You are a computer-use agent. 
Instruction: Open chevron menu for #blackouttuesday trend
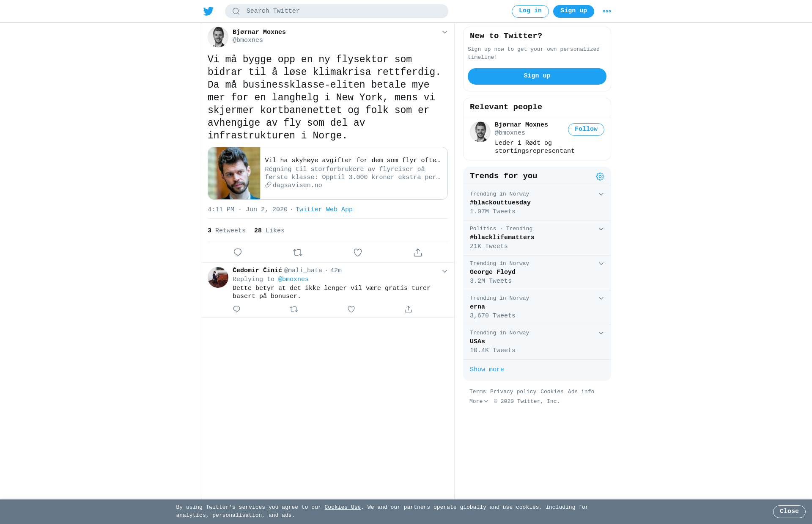(x=601, y=194)
